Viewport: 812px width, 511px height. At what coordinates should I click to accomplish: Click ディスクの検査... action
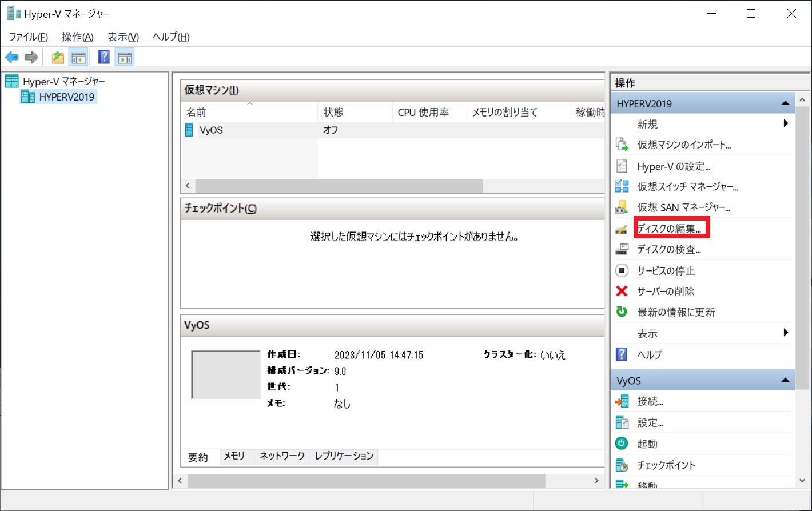pyautogui.click(x=669, y=249)
